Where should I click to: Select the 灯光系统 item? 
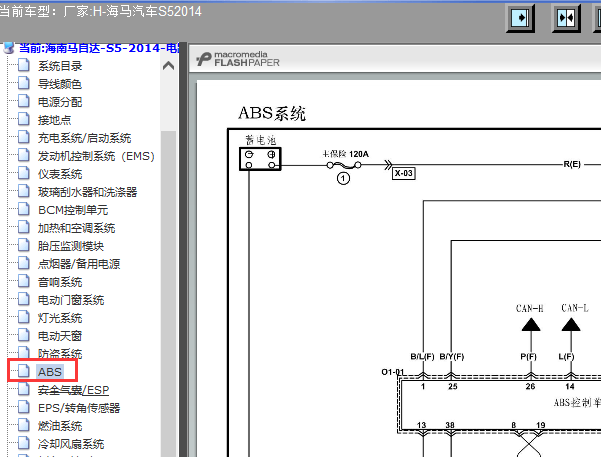[60, 318]
